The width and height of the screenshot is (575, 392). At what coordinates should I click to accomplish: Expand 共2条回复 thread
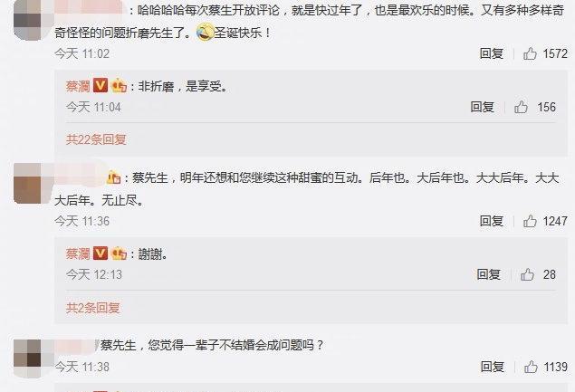click(x=92, y=308)
